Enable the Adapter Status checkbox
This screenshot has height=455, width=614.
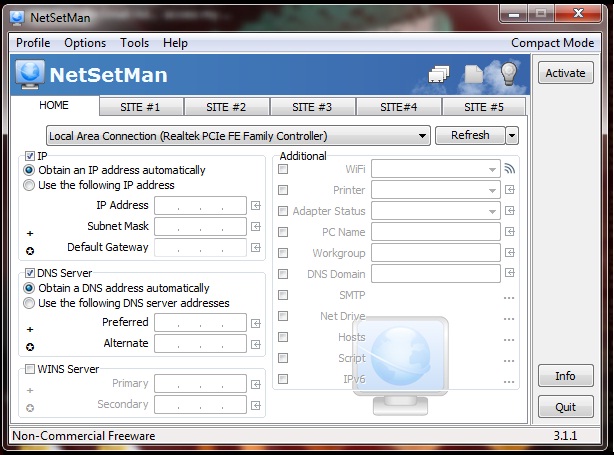(x=283, y=211)
